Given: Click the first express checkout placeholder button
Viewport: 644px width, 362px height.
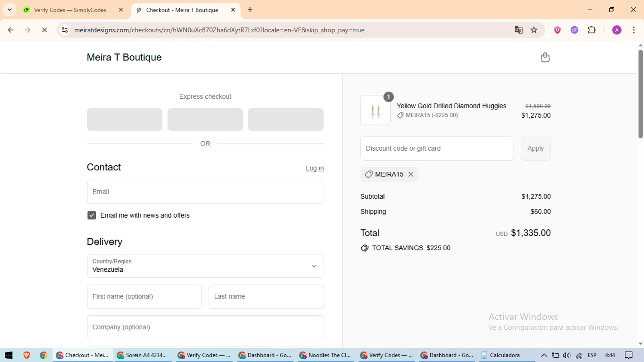Looking at the screenshot, I should tap(125, 119).
